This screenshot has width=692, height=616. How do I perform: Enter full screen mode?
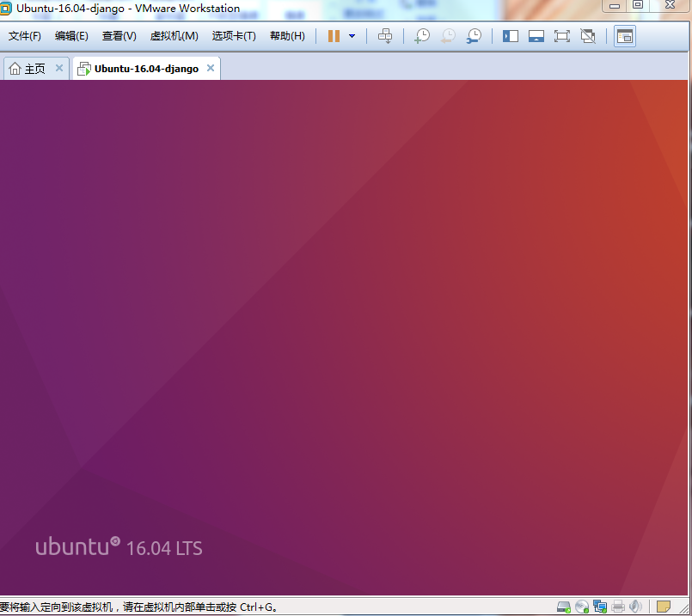pyautogui.click(x=563, y=36)
